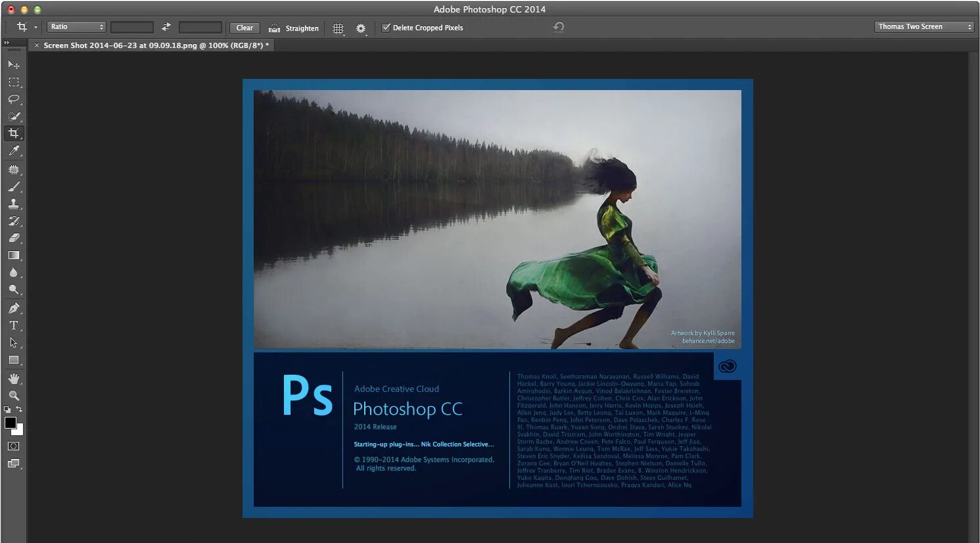
Task: Select the Dodge tool
Action: 13,289
